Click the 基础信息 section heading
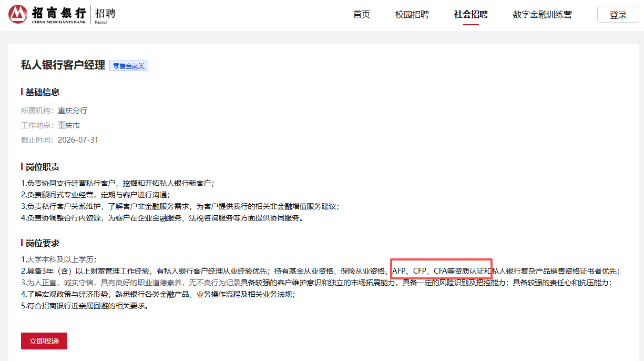This screenshot has height=361, width=644. tap(43, 92)
